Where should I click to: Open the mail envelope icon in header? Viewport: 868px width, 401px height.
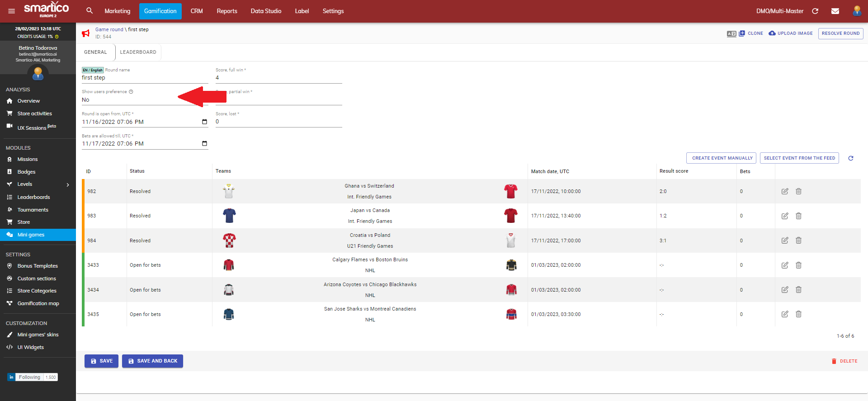click(835, 11)
